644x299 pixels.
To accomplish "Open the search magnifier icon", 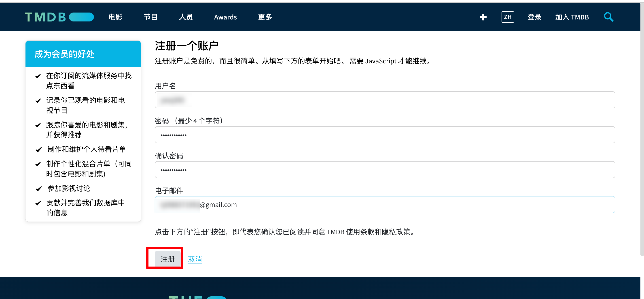I will click(608, 17).
